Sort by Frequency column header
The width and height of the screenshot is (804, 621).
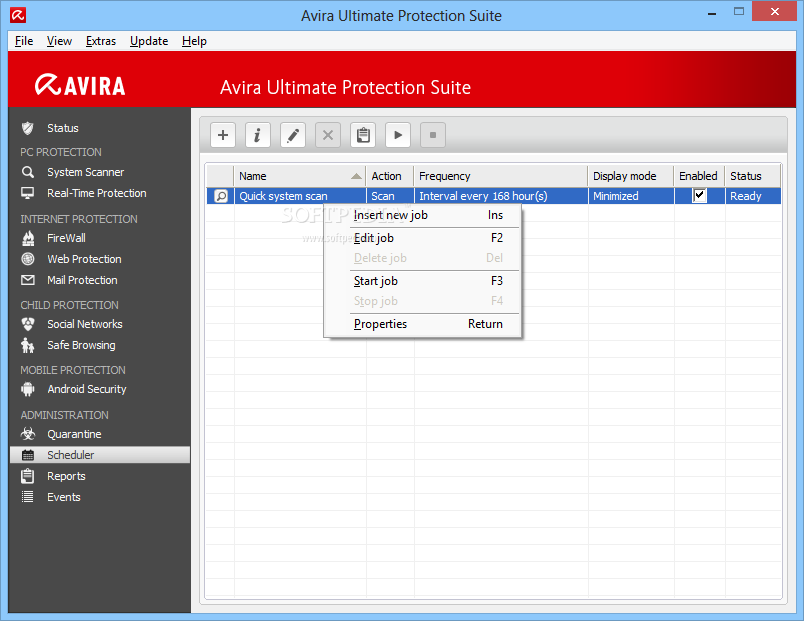click(x=501, y=176)
